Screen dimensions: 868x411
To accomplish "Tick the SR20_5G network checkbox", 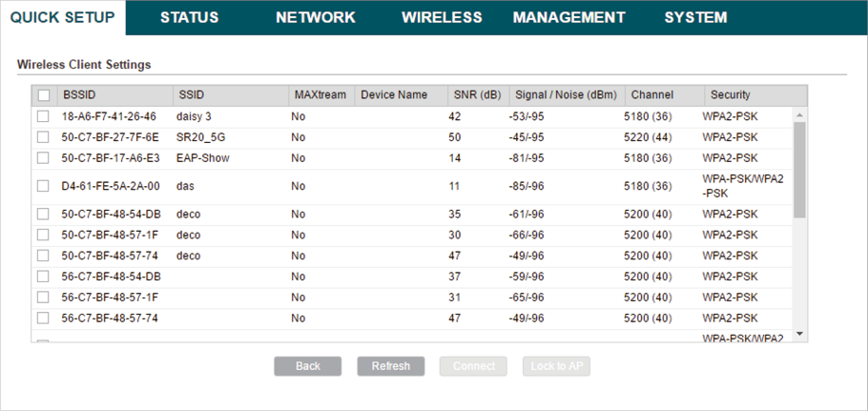I will pos(43,137).
